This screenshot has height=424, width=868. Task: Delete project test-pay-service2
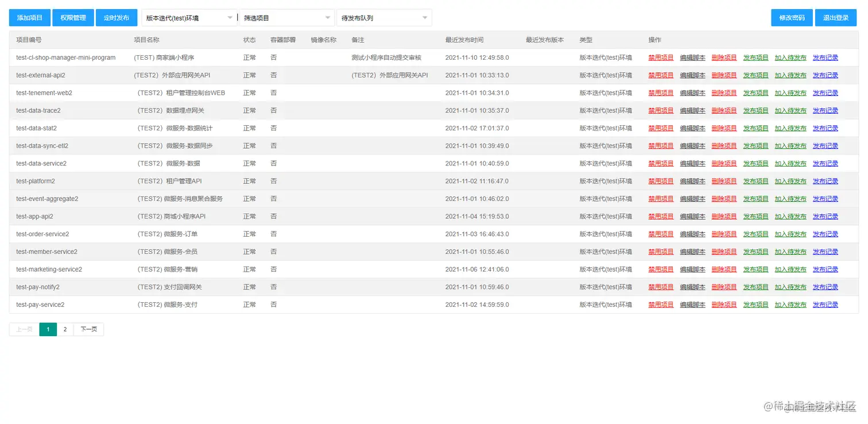(x=724, y=305)
